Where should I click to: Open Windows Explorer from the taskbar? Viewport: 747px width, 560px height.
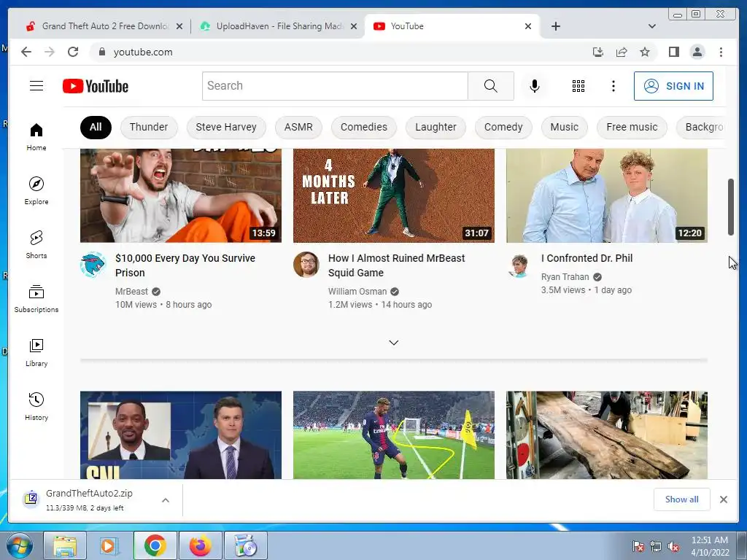click(65, 545)
